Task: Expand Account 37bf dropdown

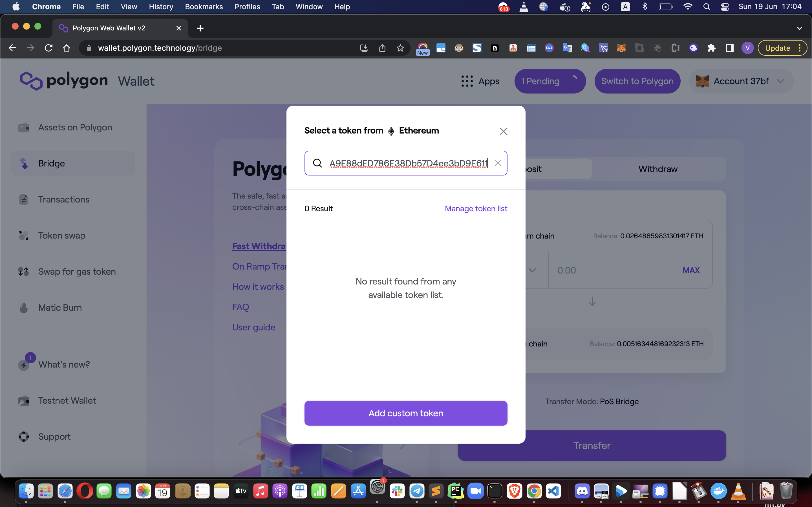Action: (780, 81)
